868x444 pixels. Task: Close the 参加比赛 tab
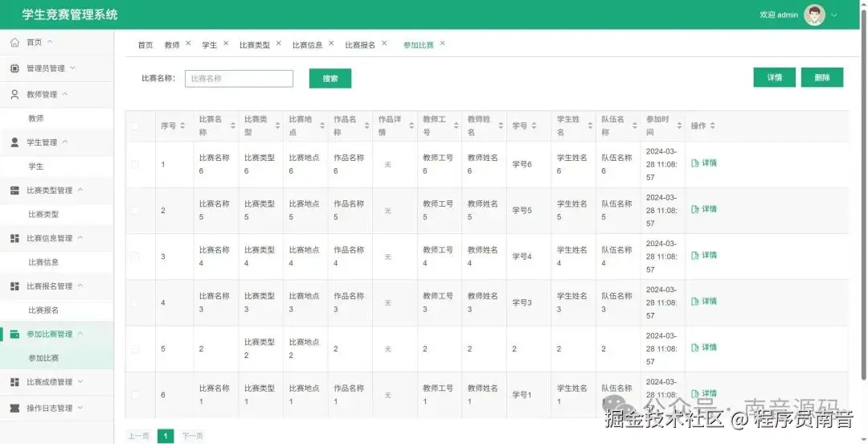442,43
